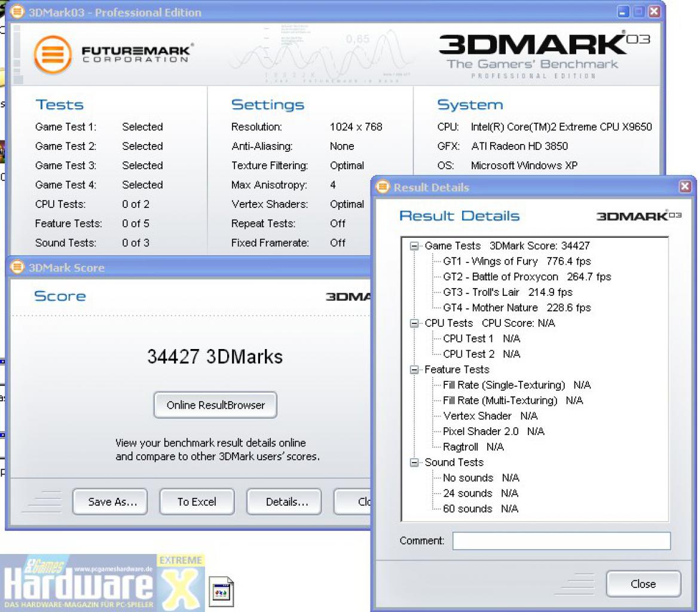
Task: Click the Details... button
Action: 284,502
